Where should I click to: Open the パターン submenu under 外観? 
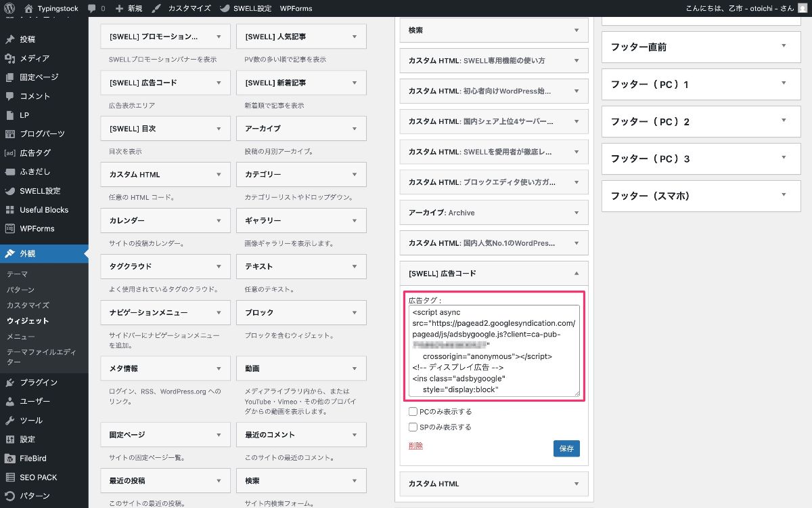pyautogui.click(x=21, y=290)
